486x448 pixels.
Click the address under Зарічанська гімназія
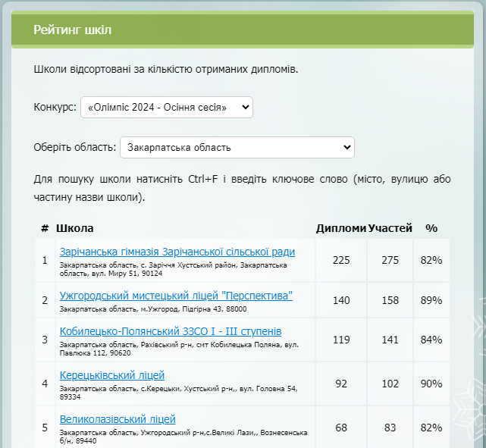[x=173, y=269]
